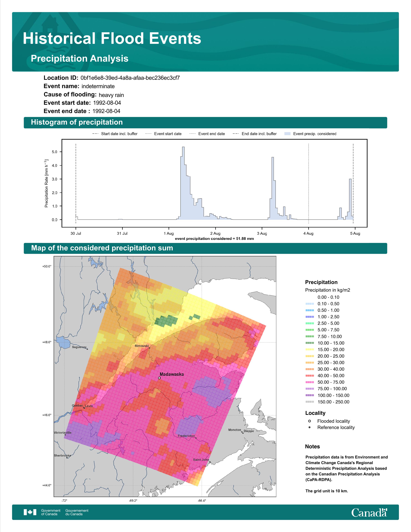Screen dimensions: 411x532
Task: Click the Saint John locality label
Action: (x=201, y=460)
